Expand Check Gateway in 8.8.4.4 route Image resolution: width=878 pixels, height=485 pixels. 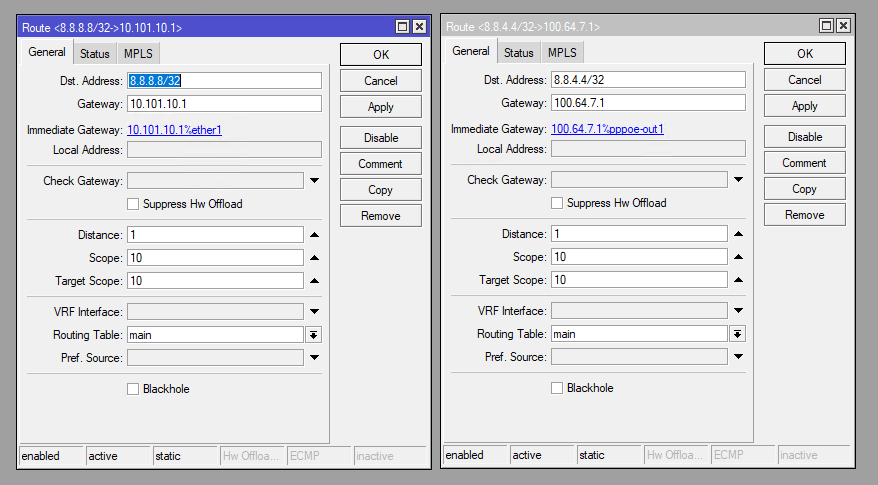coord(739,179)
